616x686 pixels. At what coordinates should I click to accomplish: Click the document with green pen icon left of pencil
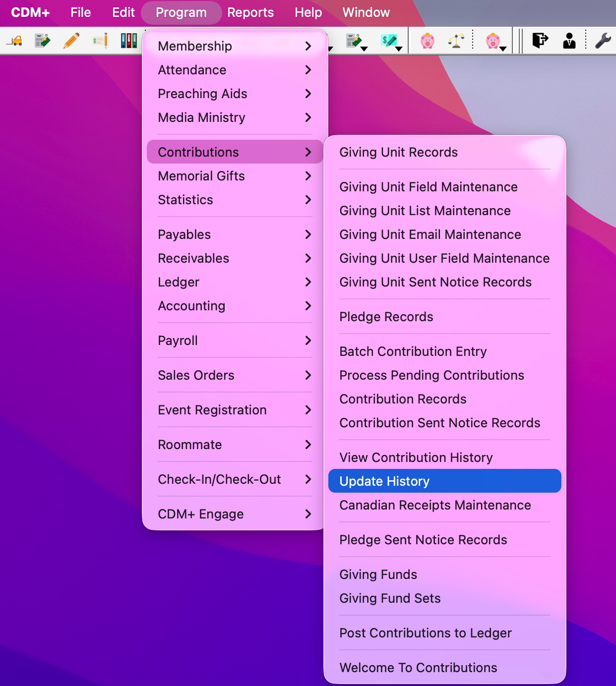pyautogui.click(x=43, y=41)
